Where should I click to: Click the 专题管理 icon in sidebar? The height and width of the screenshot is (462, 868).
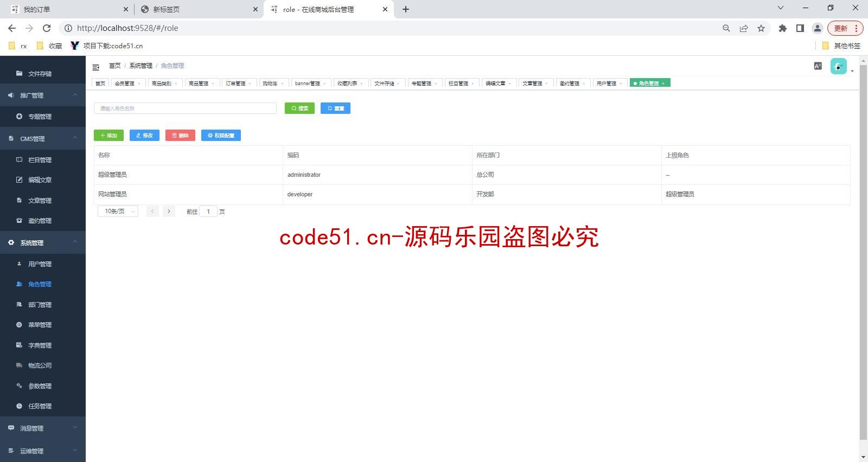point(19,117)
